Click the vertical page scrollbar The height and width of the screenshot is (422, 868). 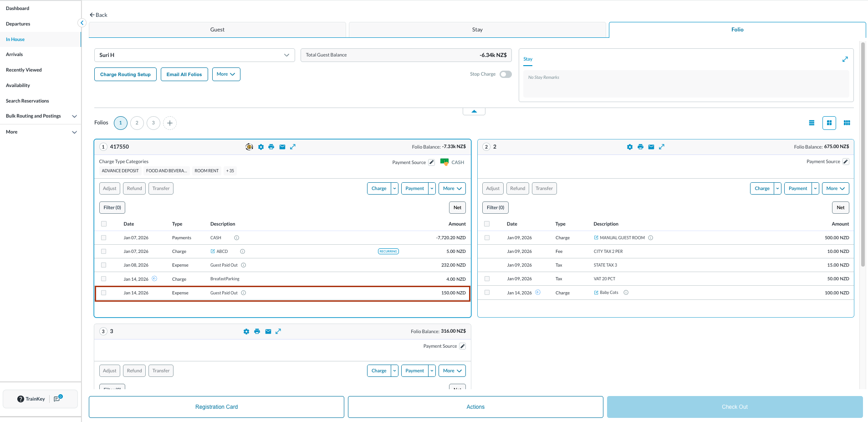pyautogui.click(x=863, y=155)
